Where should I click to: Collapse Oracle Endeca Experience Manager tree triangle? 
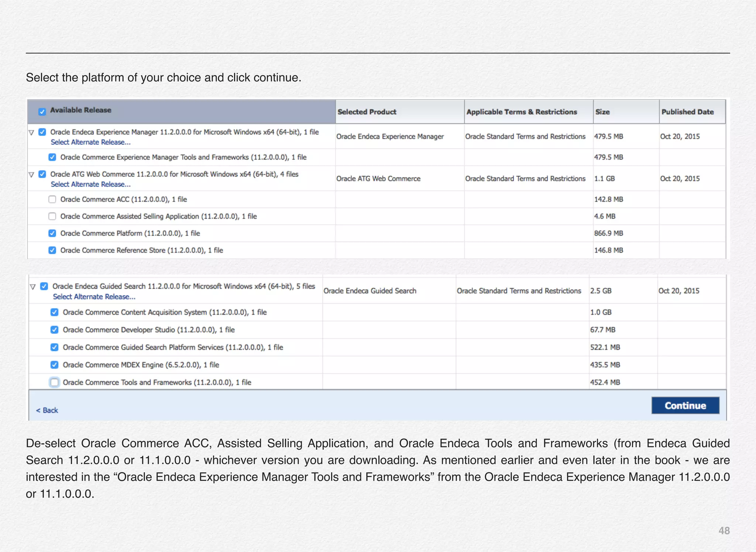pyautogui.click(x=32, y=132)
